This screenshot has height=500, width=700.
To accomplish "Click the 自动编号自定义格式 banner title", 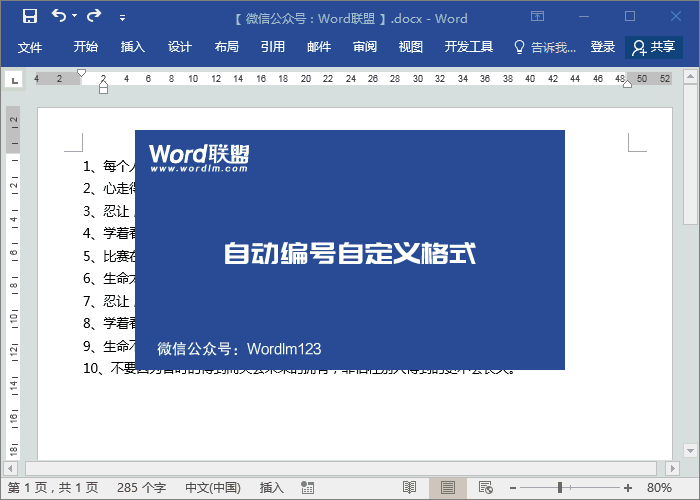I will (x=350, y=254).
